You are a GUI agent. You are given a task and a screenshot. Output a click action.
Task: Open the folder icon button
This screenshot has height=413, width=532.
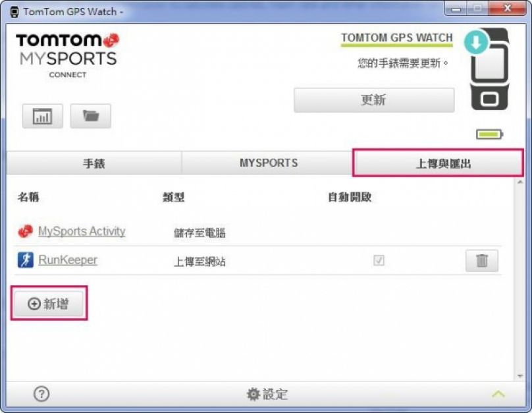point(91,116)
